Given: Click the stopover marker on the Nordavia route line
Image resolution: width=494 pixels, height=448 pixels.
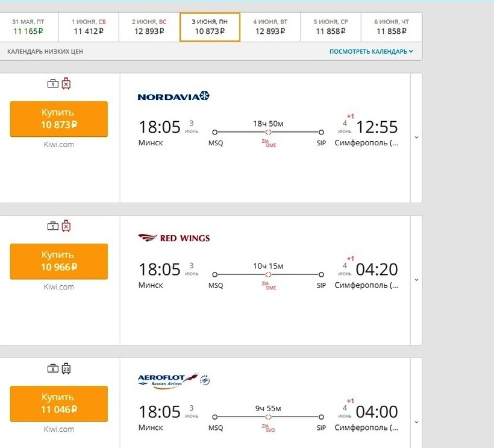Looking at the screenshot, I should [x=269, y=132].
